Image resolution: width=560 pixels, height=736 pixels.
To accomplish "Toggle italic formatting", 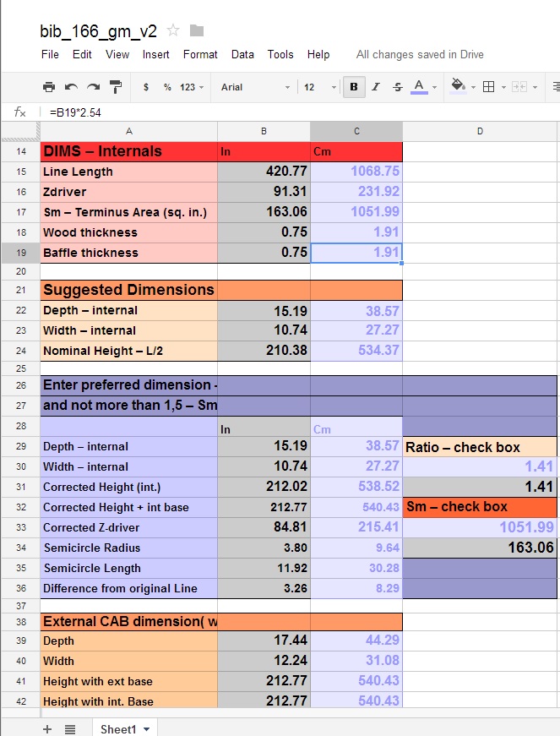I will (x=376, y=87).
